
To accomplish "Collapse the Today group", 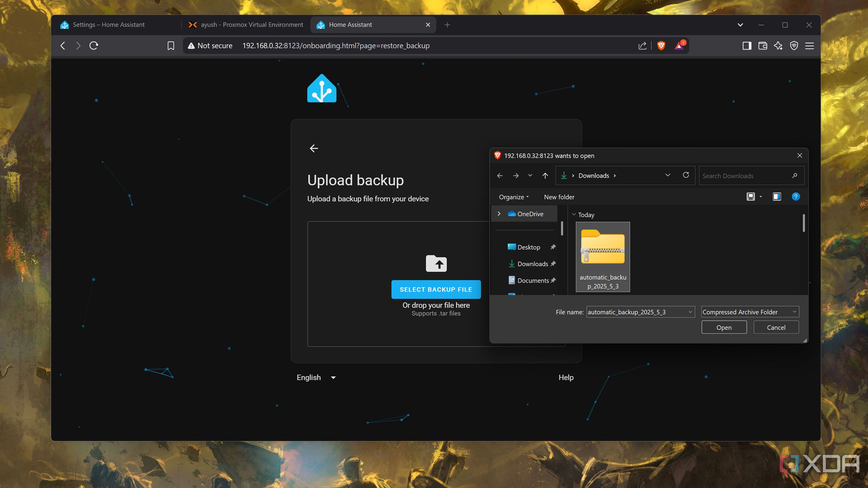I will coord(573,215).
